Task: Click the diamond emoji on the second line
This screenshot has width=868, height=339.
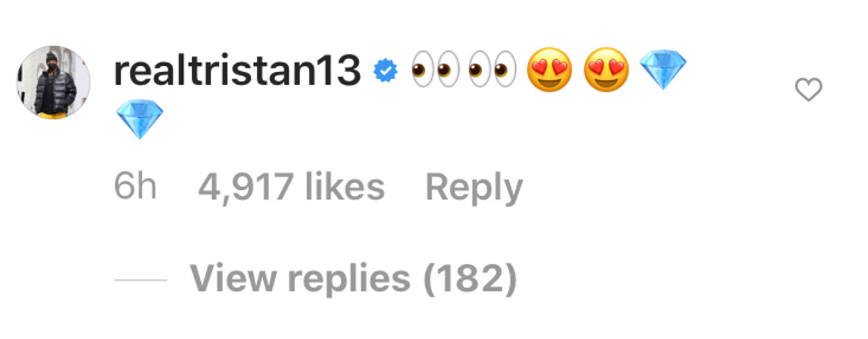Action: point(139,119)
